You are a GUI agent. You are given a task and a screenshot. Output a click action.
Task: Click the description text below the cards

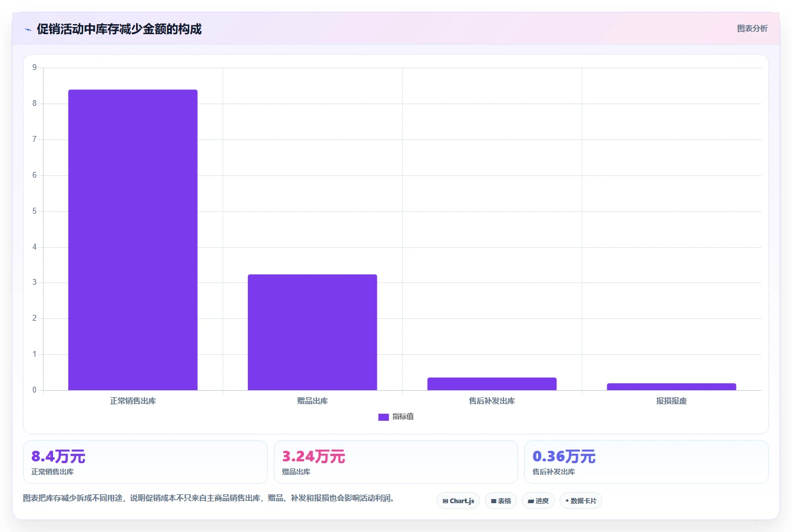pos(208,498)
